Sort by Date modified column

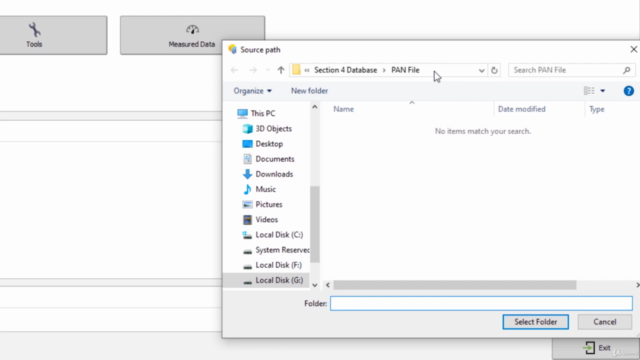[522, 109]
